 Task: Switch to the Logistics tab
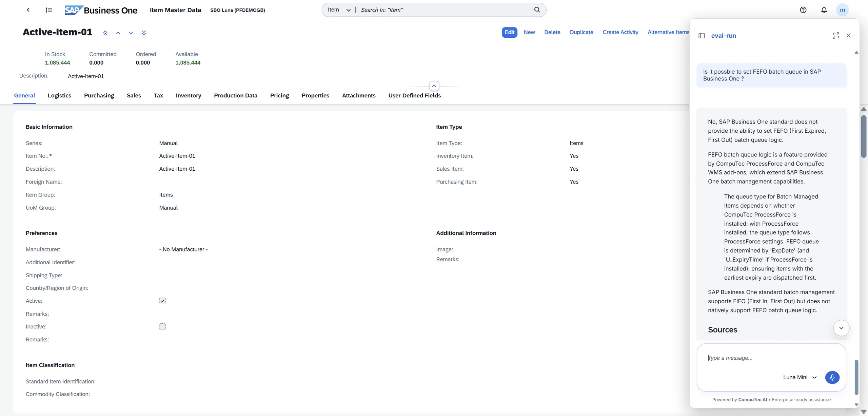[59, 96]
